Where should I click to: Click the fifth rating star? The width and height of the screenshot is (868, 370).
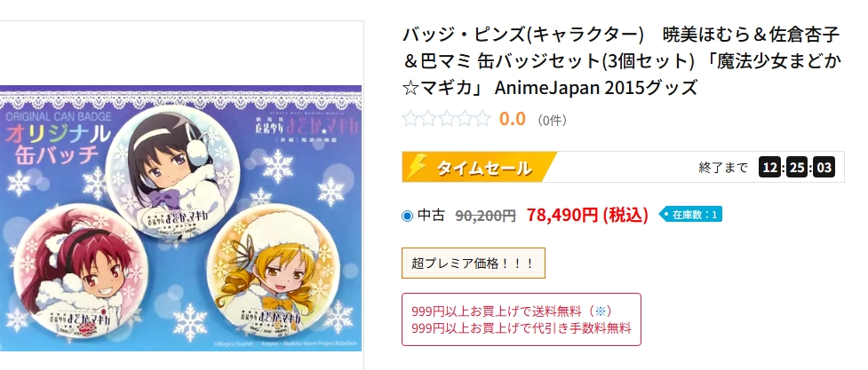coord(482,119)
